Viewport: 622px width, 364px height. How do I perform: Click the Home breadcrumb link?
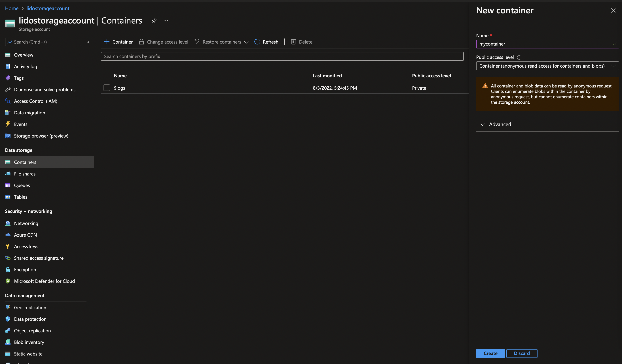pos(12,8)
